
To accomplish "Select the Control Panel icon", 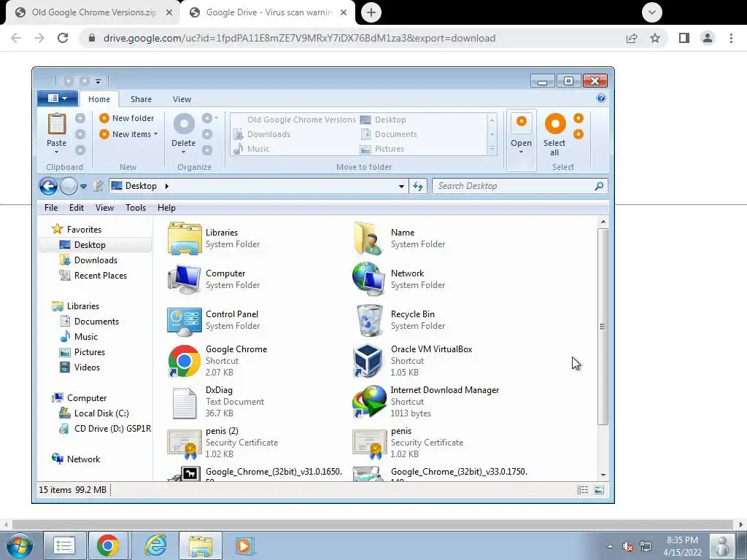I will [x=185, y=320].
